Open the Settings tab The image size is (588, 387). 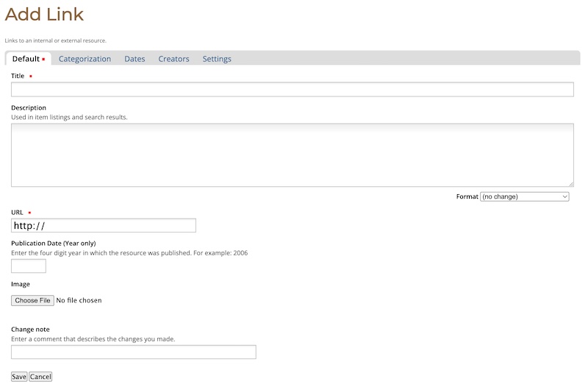(x=217, y=59)
